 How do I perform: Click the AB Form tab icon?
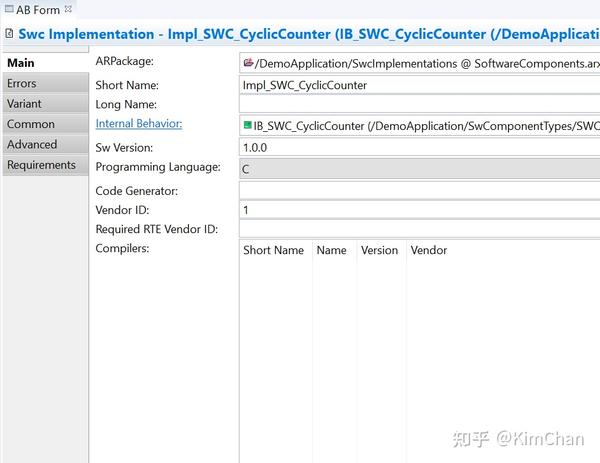(x=8, y=10)
